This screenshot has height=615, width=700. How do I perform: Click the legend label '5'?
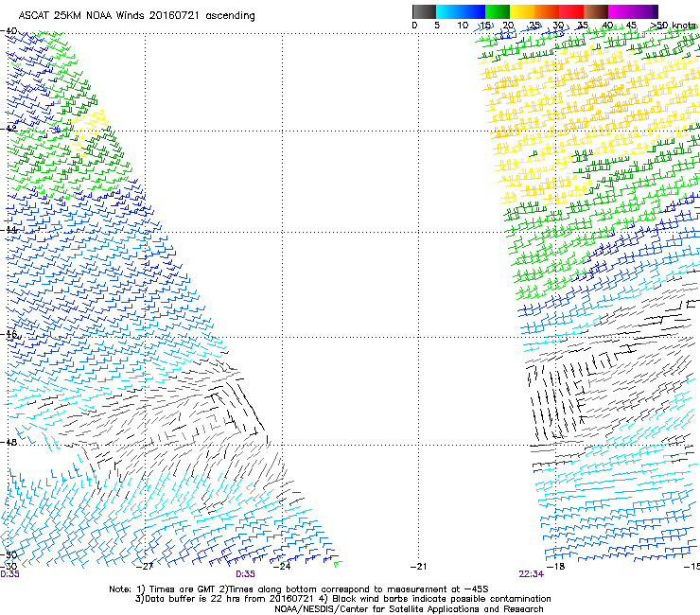(437, 26)
